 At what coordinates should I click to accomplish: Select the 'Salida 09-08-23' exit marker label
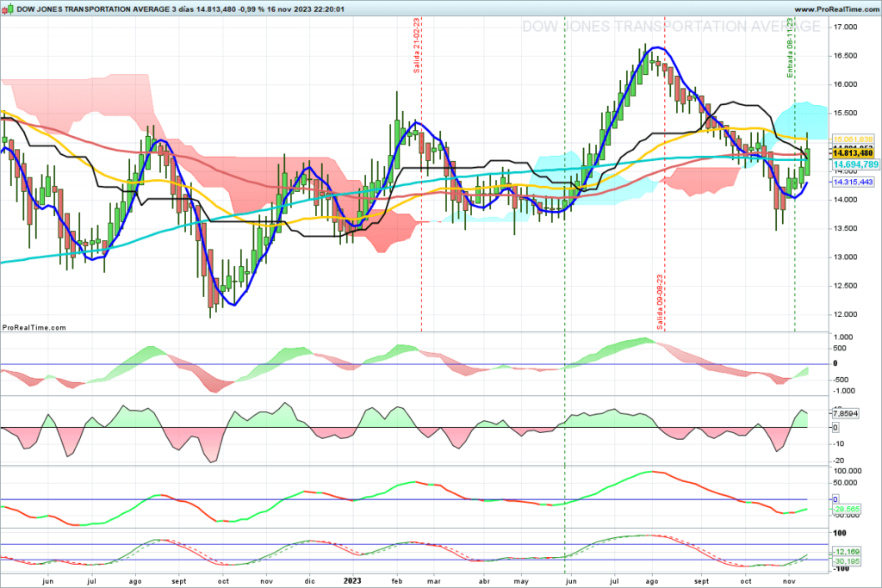(661, 302)
